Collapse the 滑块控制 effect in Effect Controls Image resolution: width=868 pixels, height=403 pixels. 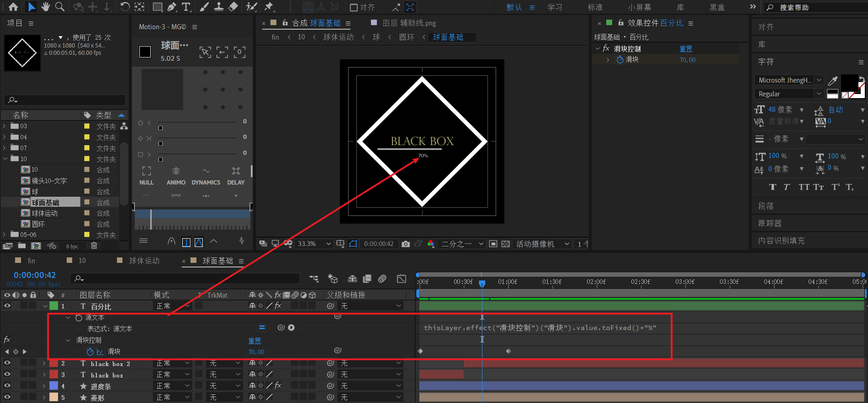[598, 48]
